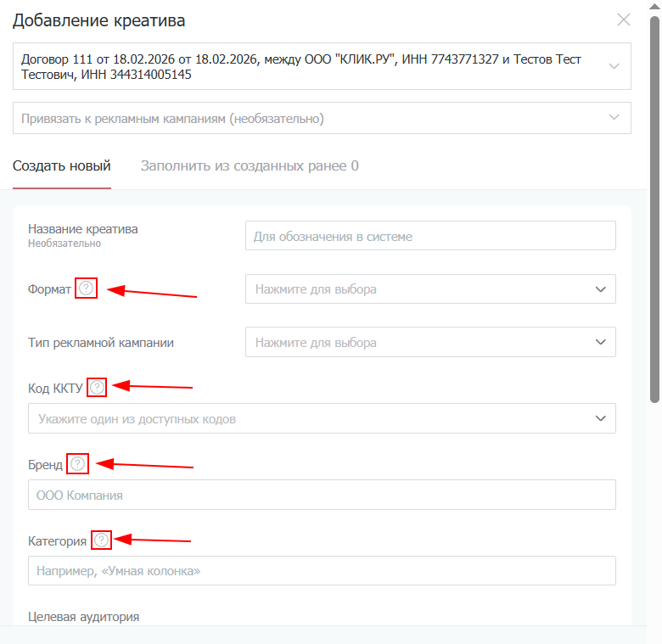The image size is (662, 644).
Task: Expand the contract Договор 111 dropdown
Action: (x=322, y=66)
